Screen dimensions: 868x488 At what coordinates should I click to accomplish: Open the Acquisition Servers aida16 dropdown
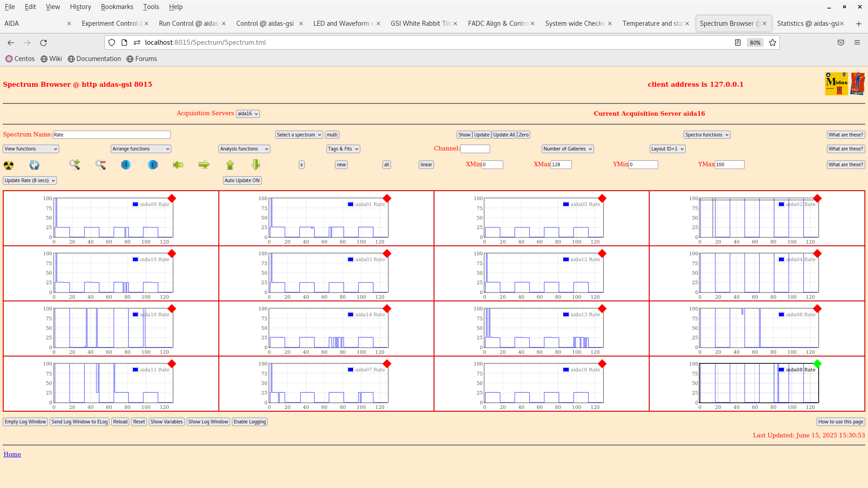pos(248,114)
